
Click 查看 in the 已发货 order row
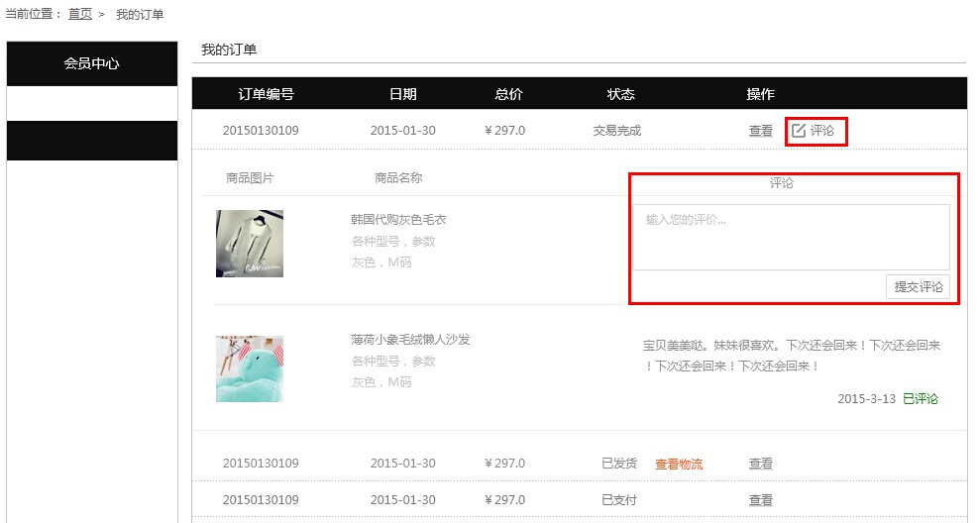tap(760, 464)
